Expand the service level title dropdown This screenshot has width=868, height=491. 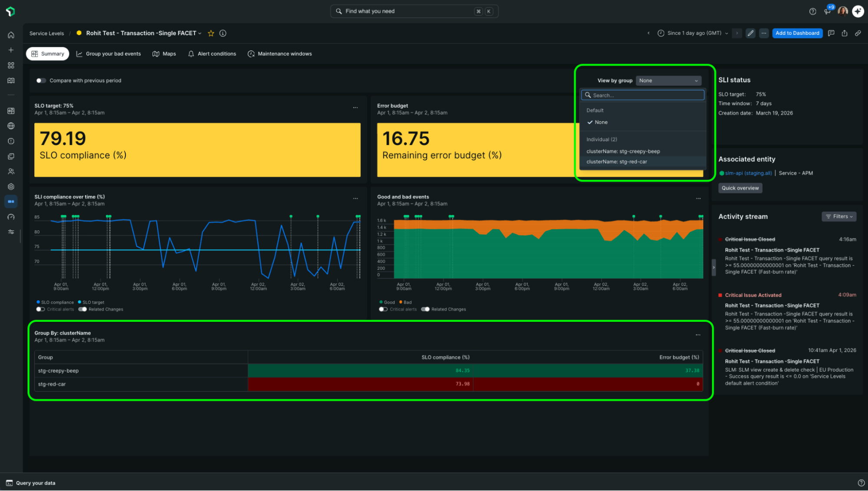pos(200,33)
